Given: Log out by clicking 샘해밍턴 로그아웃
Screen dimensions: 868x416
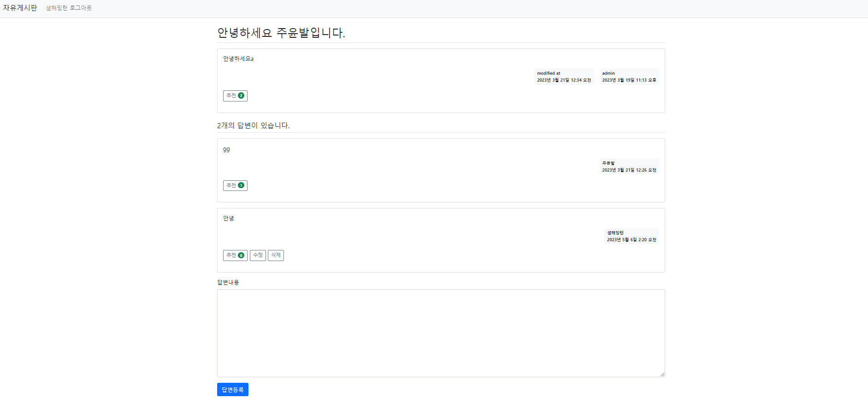Looking at the screenshot, I should (68, 8).
